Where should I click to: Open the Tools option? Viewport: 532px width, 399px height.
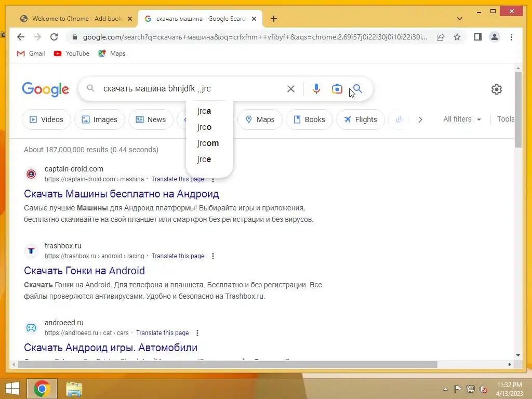pos(505,119)
